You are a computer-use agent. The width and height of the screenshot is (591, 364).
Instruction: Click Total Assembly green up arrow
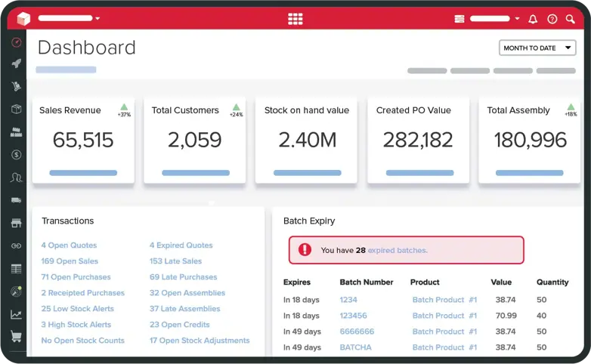click(571, 107)
